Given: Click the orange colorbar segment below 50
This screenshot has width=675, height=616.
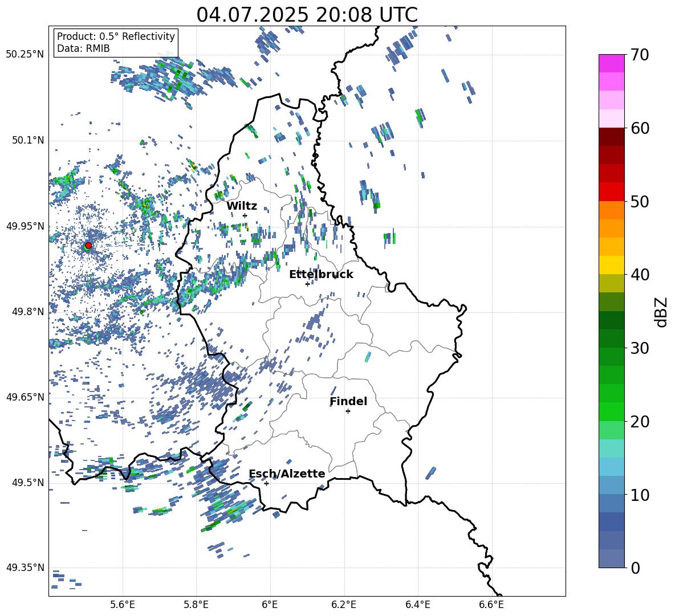Looking at the screenshot, I should point(611,210).
